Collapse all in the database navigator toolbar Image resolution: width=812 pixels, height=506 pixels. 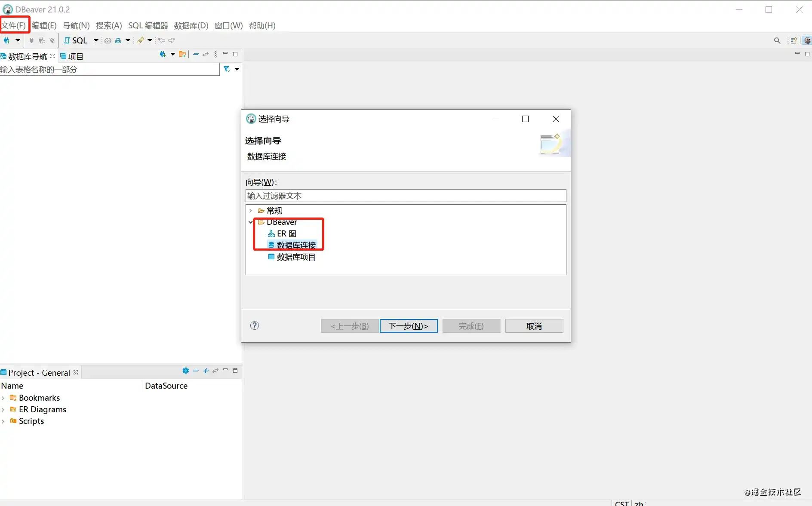click(196, 55)
